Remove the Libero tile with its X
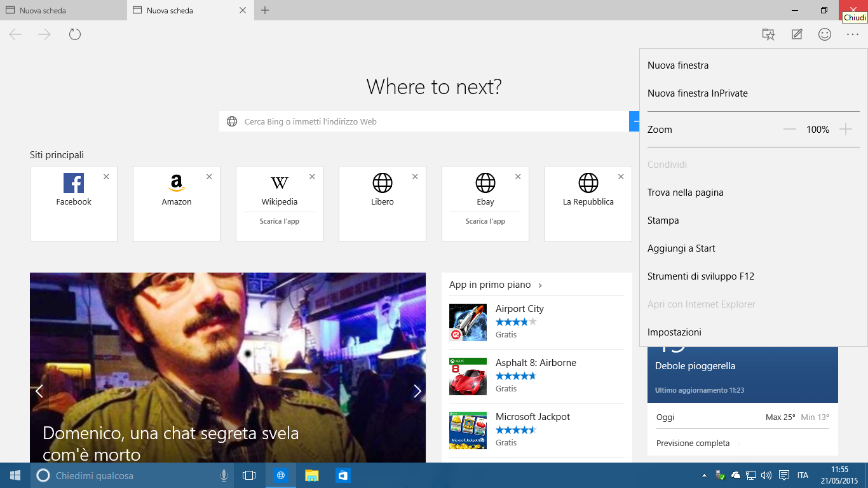 pyautogui.click(x=415, y=177)
